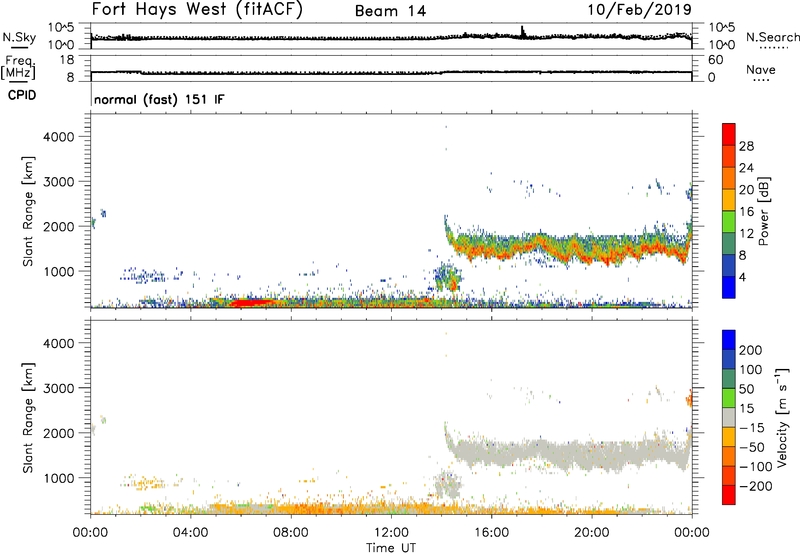
Task: Click the '10^5' label on the left noise axis
Action: (x=61, y=27)
